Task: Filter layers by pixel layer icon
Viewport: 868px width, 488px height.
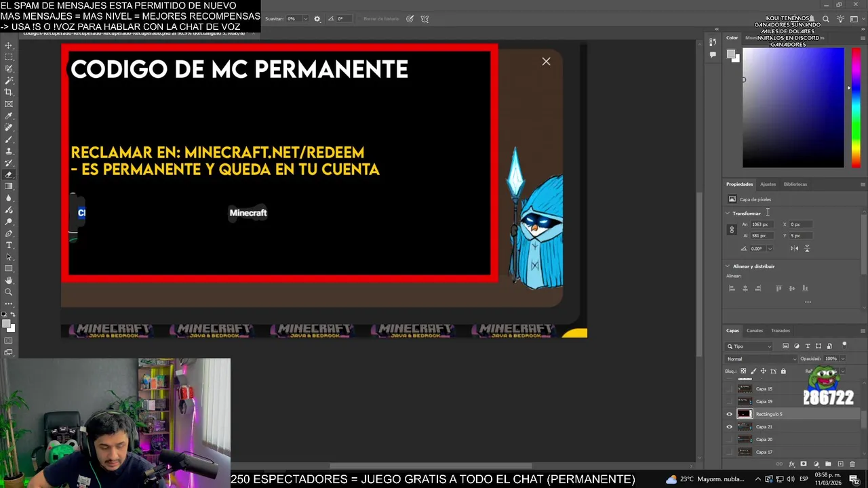Action: click(x=785, y=346)
